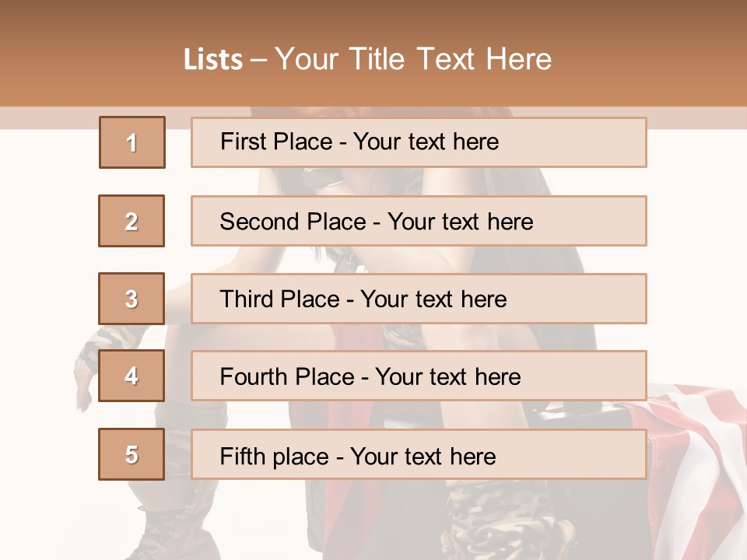
Task: Click the word Fifth in bottom bar
Action: [242, 456]
